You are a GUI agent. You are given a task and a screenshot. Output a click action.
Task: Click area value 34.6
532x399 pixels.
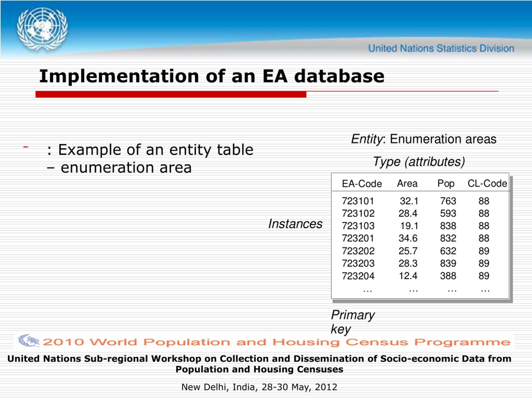coord(408,238)
